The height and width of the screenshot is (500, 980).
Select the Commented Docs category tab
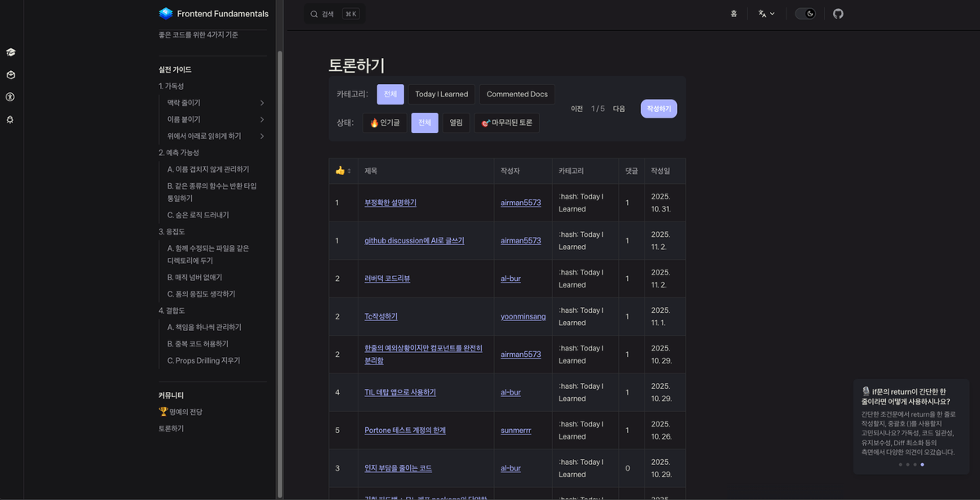(x=517, y=94)
